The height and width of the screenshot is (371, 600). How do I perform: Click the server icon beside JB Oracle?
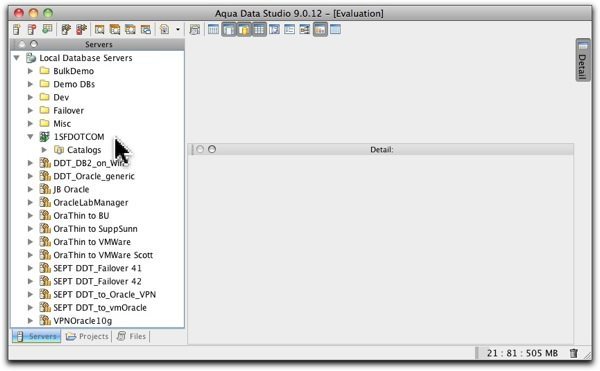point(45,189)
